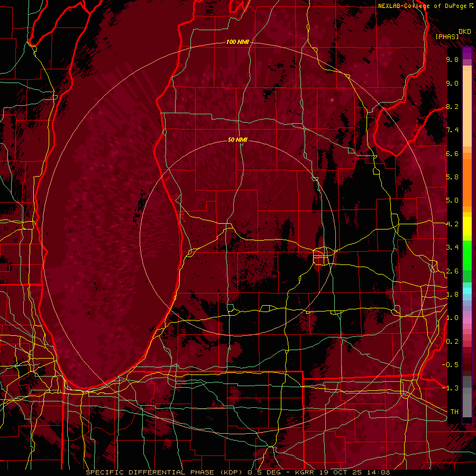Screen dimensions: 476x476
Task: Click the 0.2 value on the color scale
Action: coord(452,342)
